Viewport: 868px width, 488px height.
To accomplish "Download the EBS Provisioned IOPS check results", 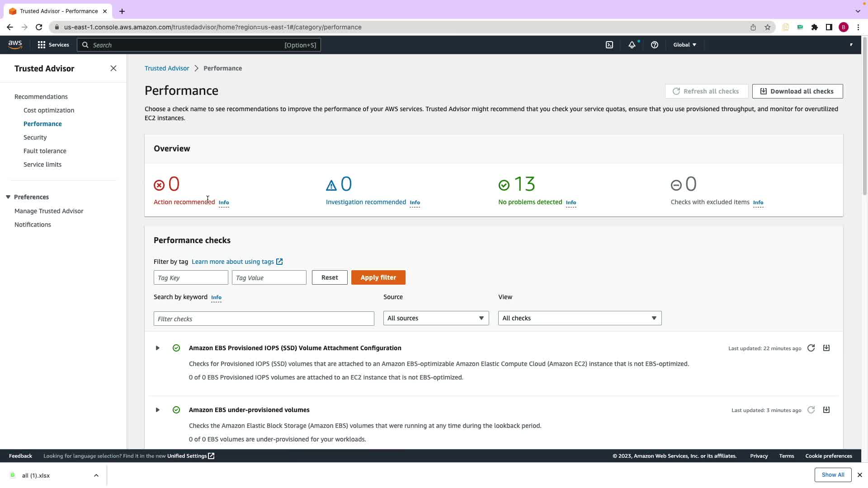I will point(826,348).
